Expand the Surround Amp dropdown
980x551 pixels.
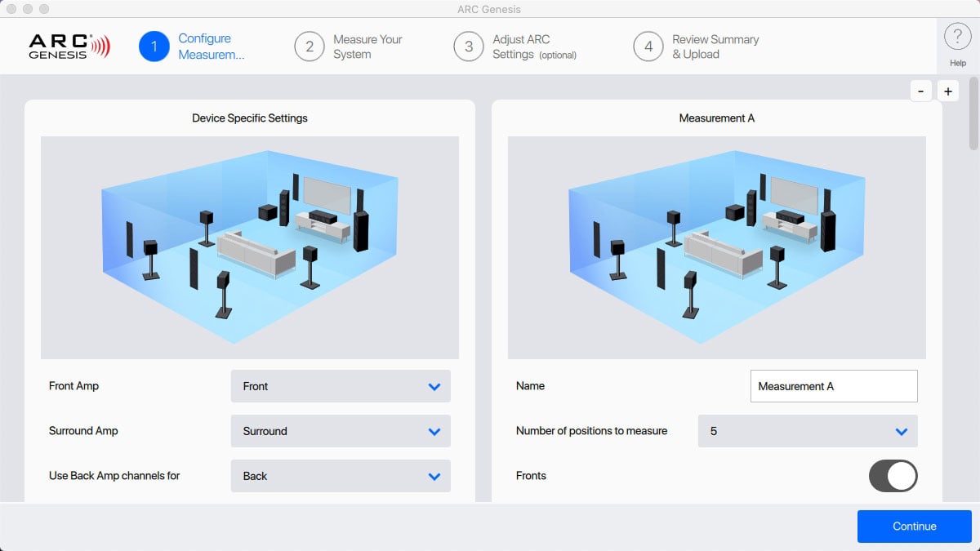tap(341, 431)
